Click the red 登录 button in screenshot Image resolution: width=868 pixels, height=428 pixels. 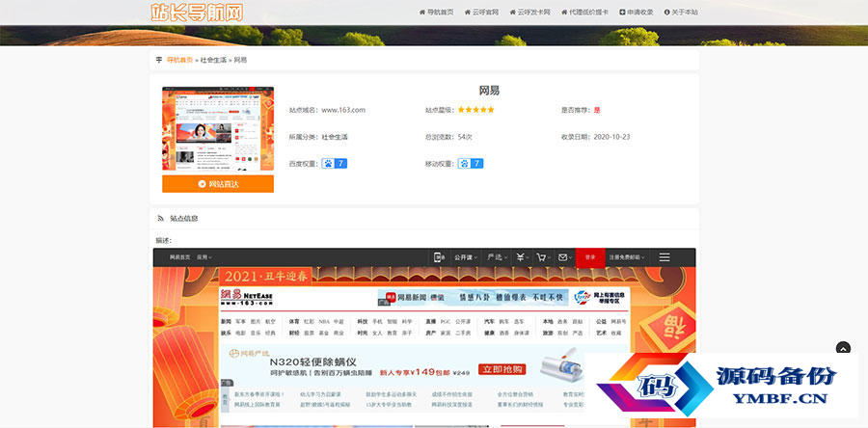pyautogui.click(x=590, y=257)
